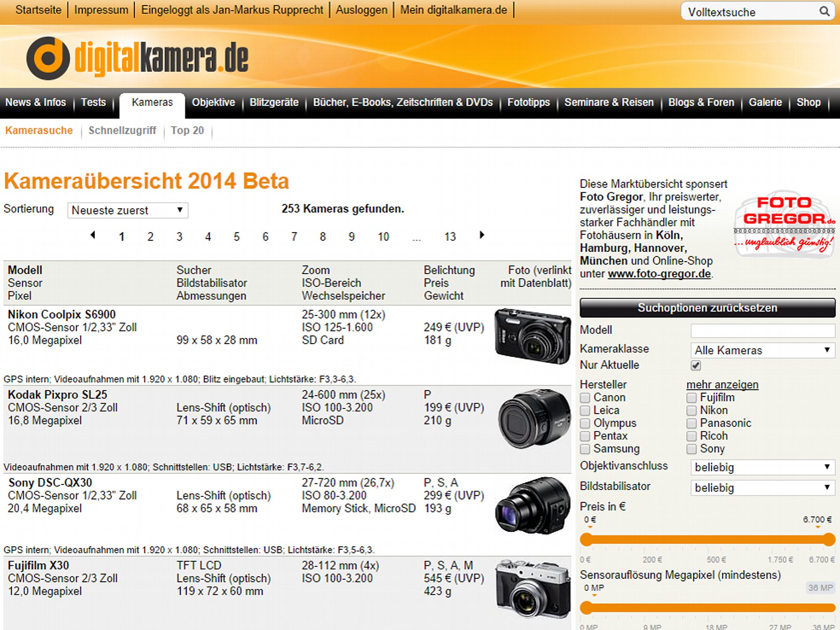The height and width of the screenshot is (630, 840).
Task: Check the Samsung manufacturer checkbox
Action: [x=585, y=449]
